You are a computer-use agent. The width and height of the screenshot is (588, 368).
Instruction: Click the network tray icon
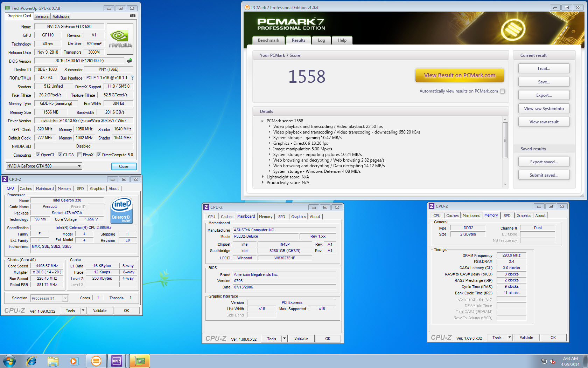click(544, 361)
